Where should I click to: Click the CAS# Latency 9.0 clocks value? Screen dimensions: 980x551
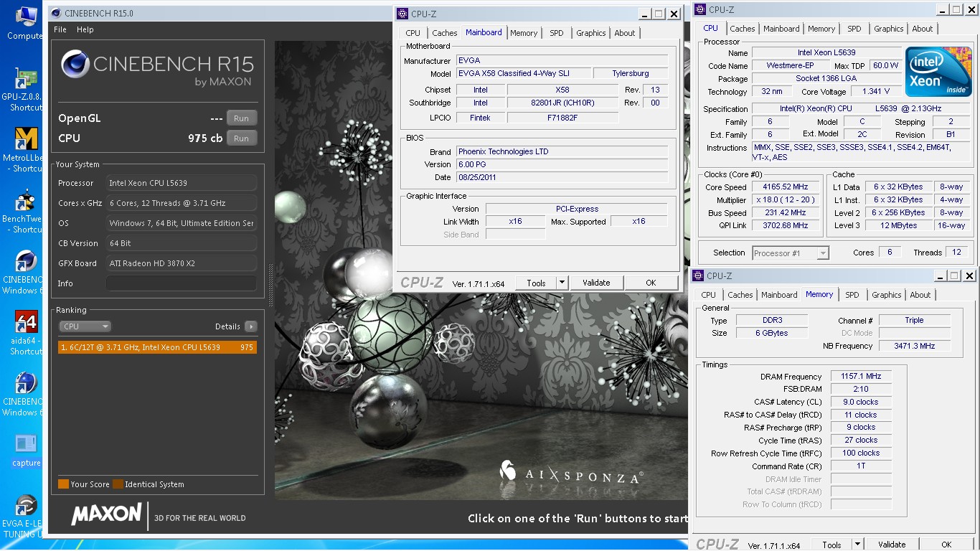(x=861, y=402)
